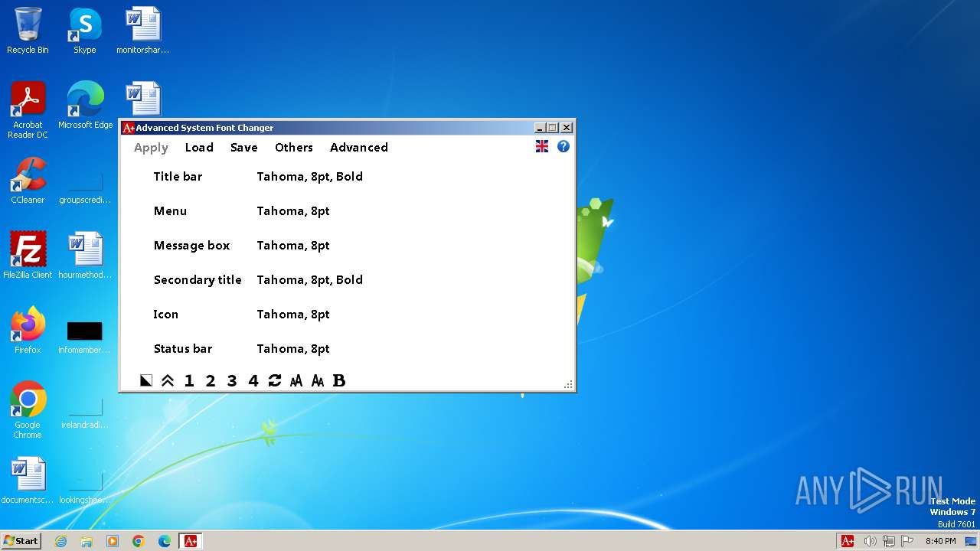Open Internet Explorer from taskbar
Screen dimensions: 980x551
[x=60, y=541]
